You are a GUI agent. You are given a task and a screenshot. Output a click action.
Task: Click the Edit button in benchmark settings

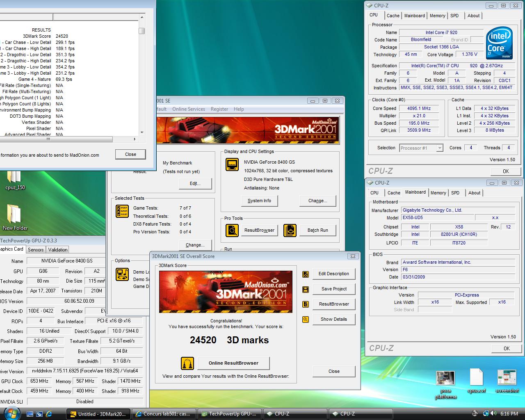pos(195,184)
